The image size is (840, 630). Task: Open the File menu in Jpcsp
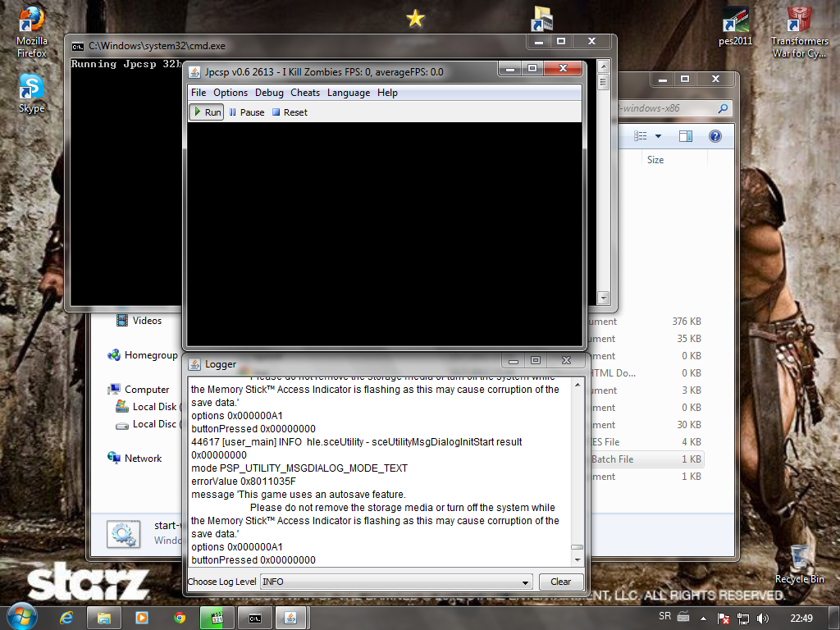click(199, 93)
